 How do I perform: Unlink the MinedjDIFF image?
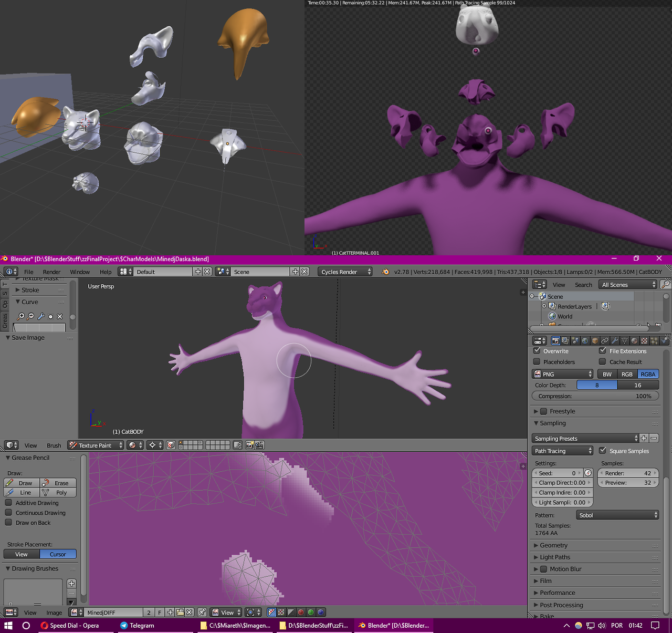190,612
